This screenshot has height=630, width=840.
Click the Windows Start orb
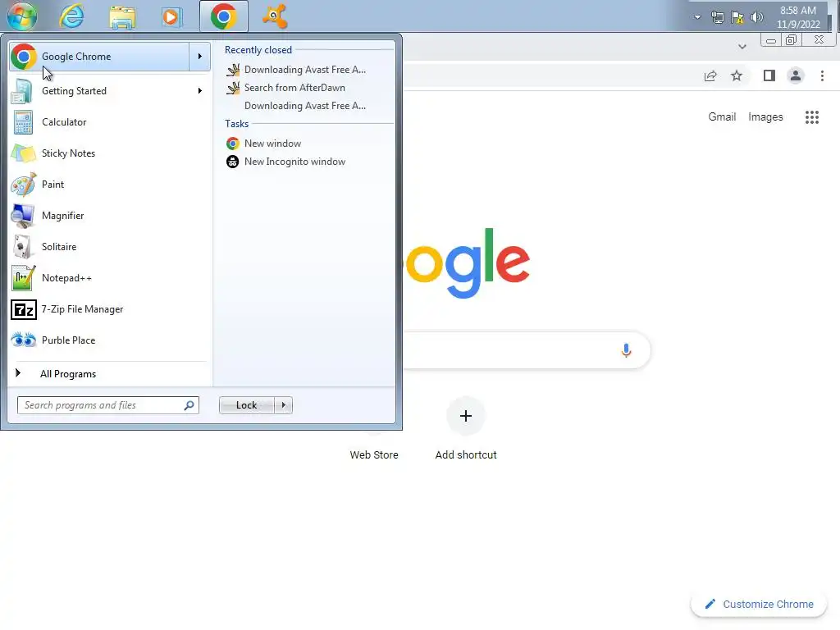click(x=22, y=16)
